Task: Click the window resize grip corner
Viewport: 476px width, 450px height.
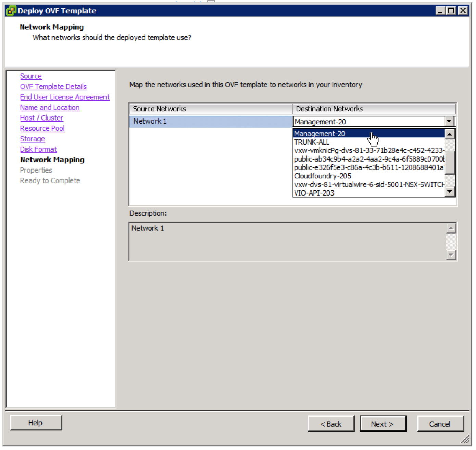Action: (466, 440)
